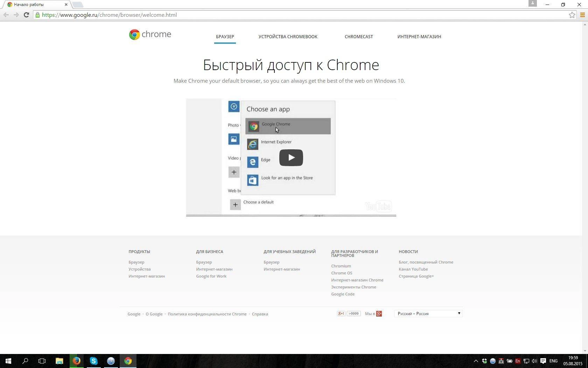Screen dimensions: 588x368
Task: Click the page scrollbar down arrow
Action: pos(585,350)
